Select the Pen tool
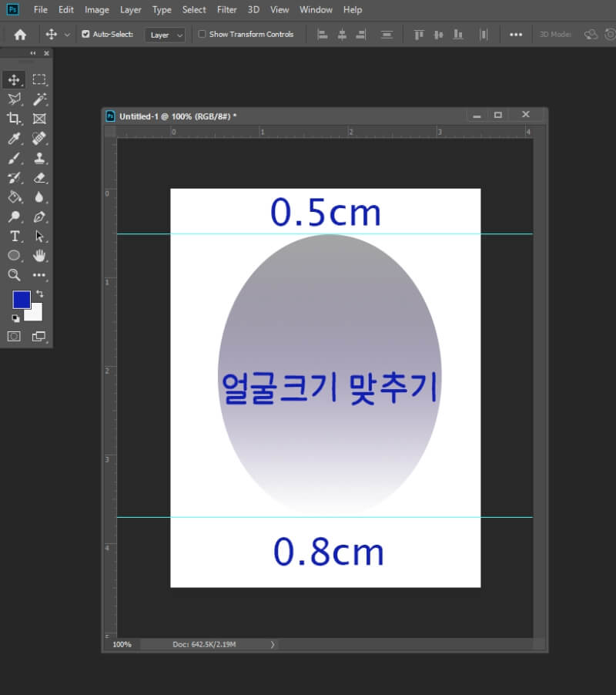The image size is (616, 695). pyautogui.click(x=38, y=217)
